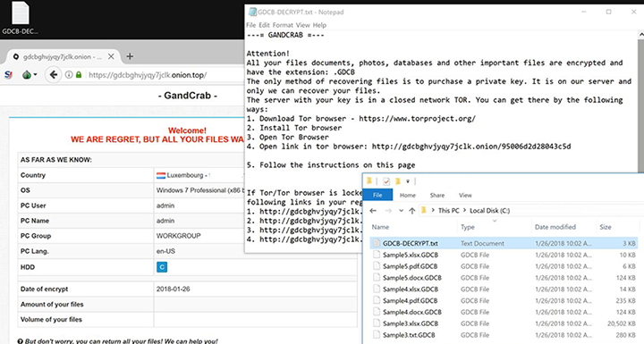Sort files by the Name column header
This screenshot has width=644, height=344.
click(x=380, y=227)
